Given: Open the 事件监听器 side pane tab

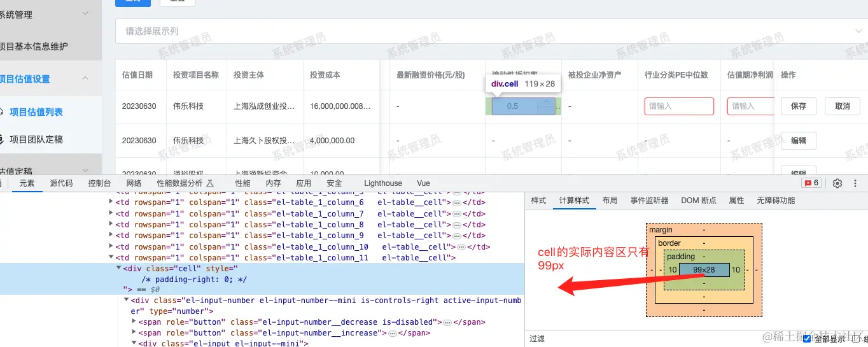Looking at the screenshot, I should 650,201.
